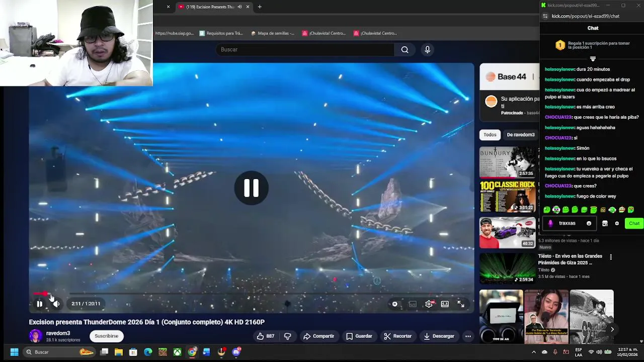Open Kick chat settings gear
The width and height of the screenshot is (644, 362).
pyautogui.click(x=617, y=223)
